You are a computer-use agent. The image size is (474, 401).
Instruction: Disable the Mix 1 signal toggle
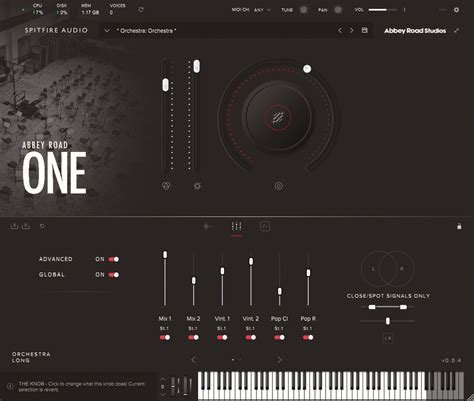pyautogui.click(x=165, y=337)
